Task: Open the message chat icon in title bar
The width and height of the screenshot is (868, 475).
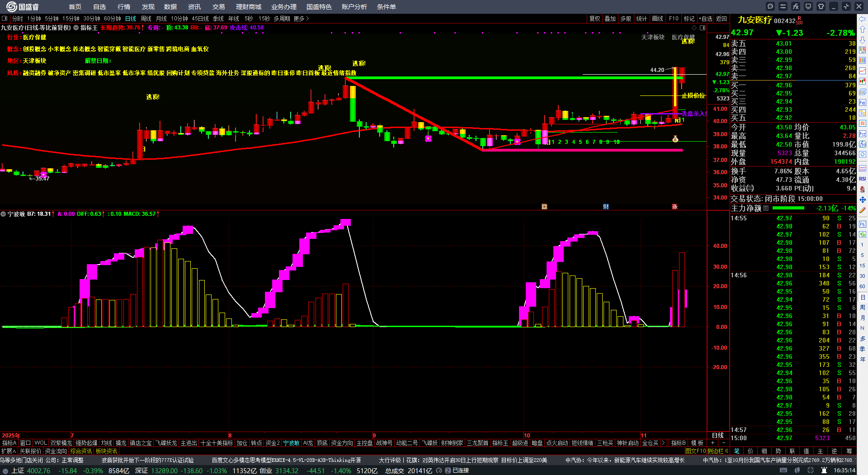Action: [770, 6]
